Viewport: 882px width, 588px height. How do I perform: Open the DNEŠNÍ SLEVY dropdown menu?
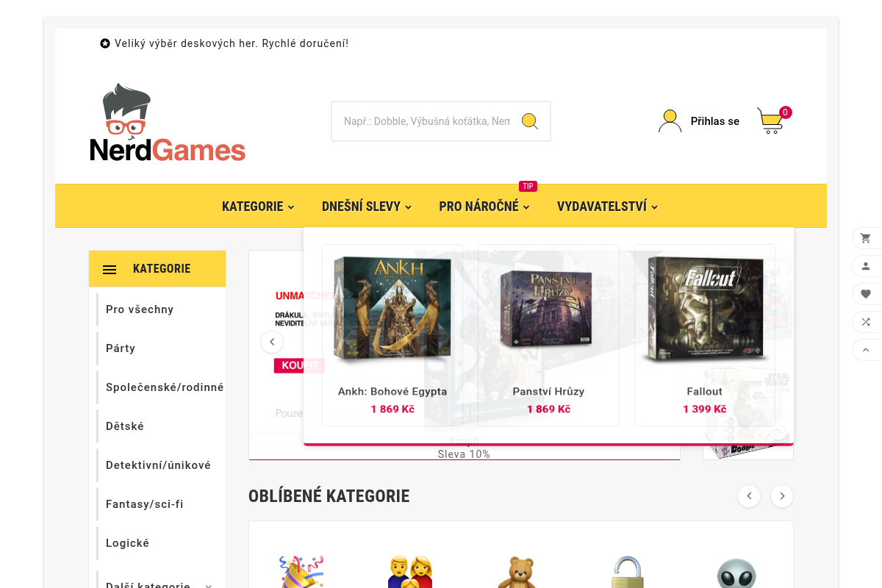367,207
